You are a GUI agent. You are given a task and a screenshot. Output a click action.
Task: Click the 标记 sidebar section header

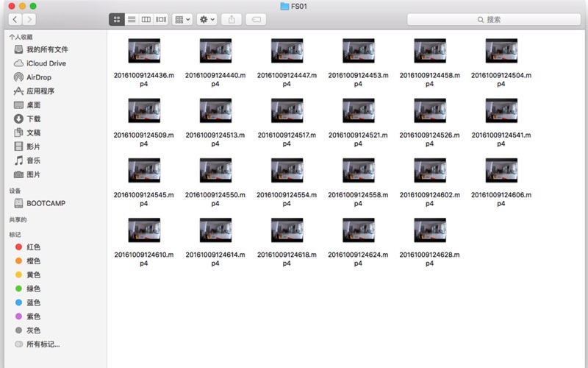click(15, 235)
